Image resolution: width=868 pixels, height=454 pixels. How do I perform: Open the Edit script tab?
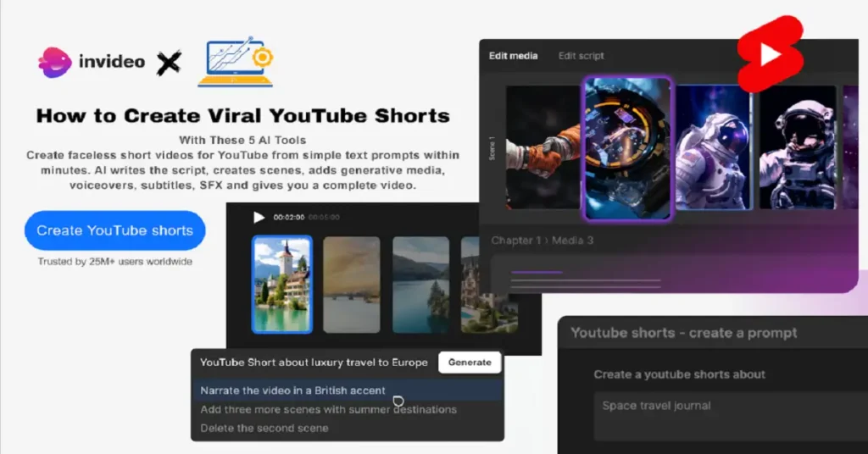click(x=581, y=56)
